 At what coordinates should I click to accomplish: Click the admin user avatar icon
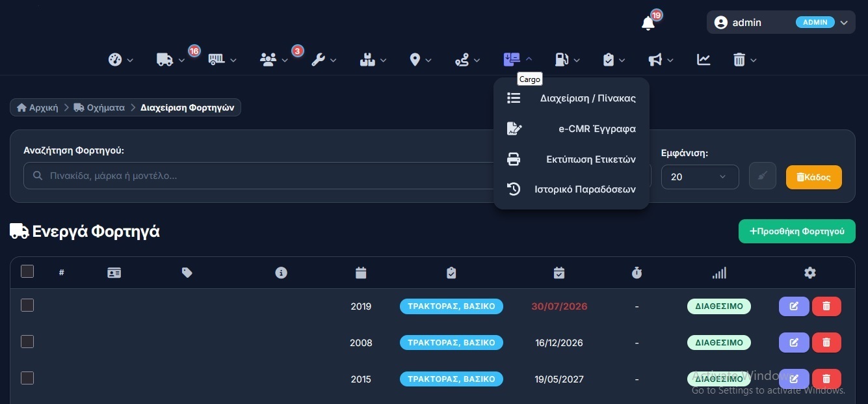(720, 22)
